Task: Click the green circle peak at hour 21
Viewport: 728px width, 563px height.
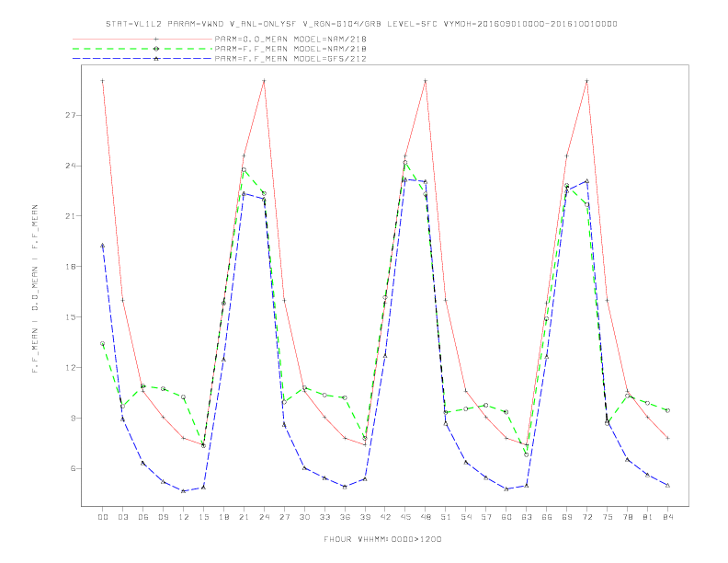Action: point(244,170)
